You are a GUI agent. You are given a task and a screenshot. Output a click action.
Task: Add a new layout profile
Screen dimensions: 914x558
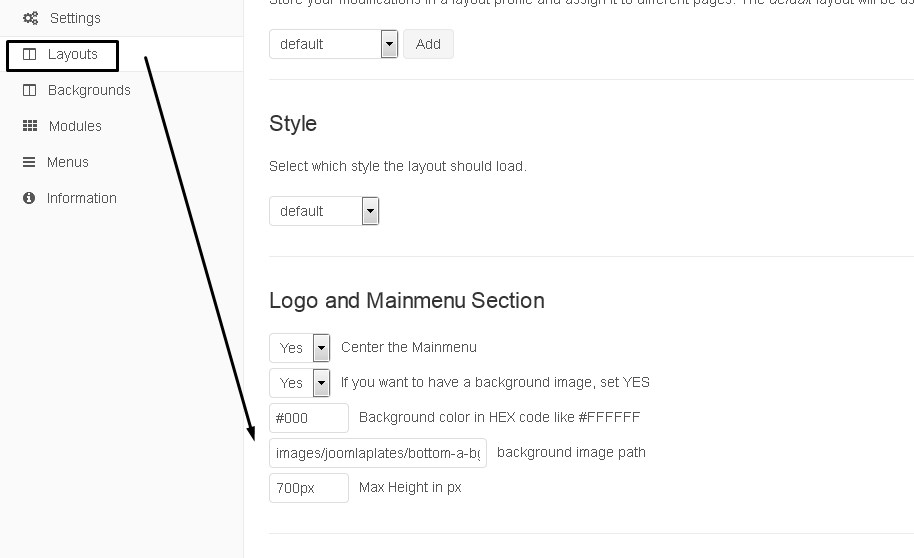pyautogui.click(x=428, y=44)
